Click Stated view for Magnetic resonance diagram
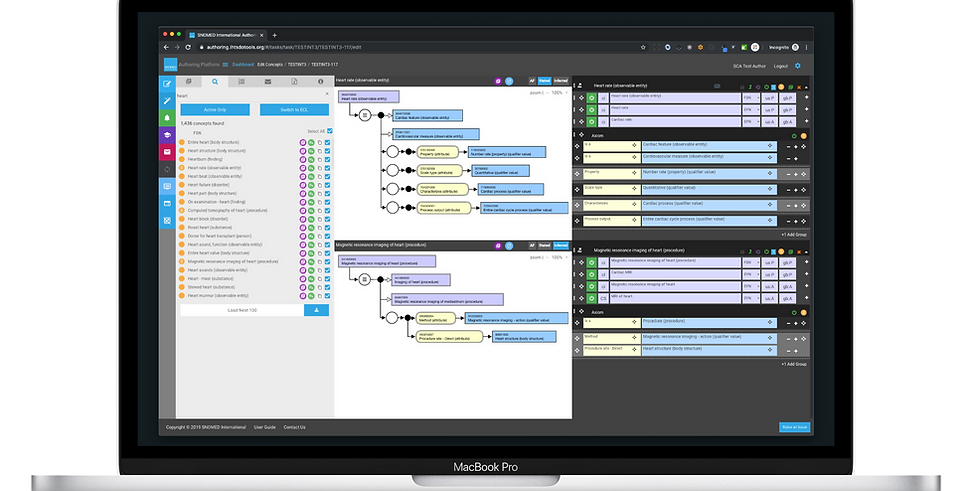Image resolution: width=973 pixels, height=491 pixels. [x=544, y=245]
